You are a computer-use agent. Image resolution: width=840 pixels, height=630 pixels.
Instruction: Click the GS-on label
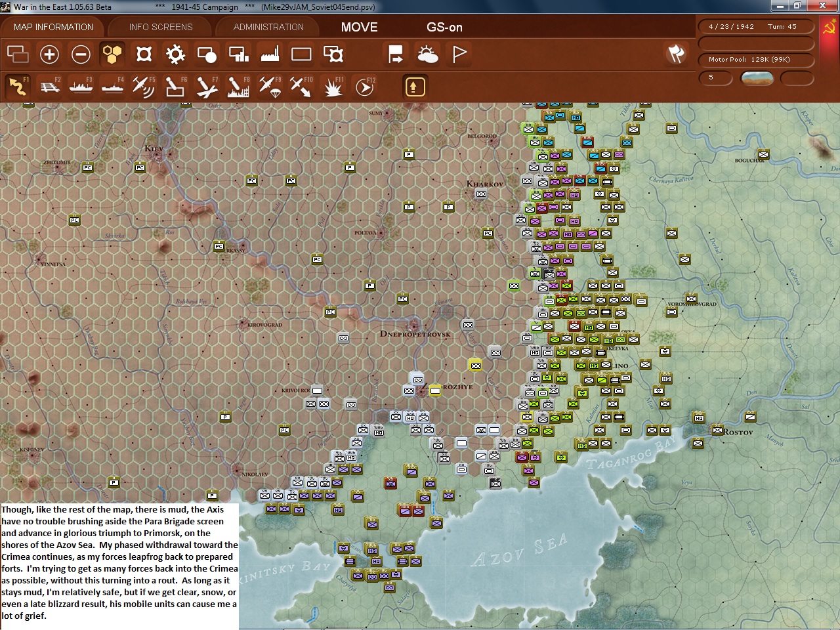click(x=444, y=27)
